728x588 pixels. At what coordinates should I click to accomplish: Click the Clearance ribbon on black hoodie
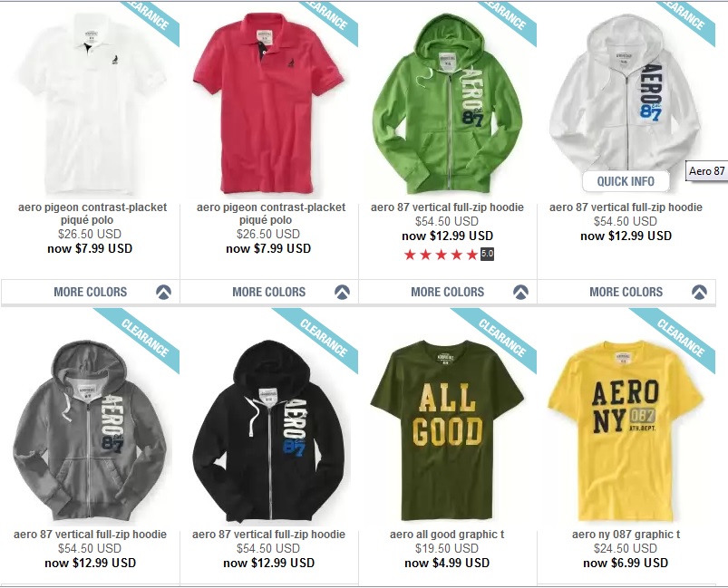point(323,337)
